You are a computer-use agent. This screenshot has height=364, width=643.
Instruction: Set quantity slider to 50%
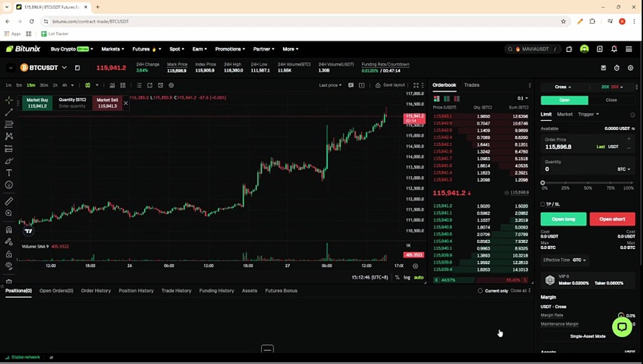pos(588,183)
